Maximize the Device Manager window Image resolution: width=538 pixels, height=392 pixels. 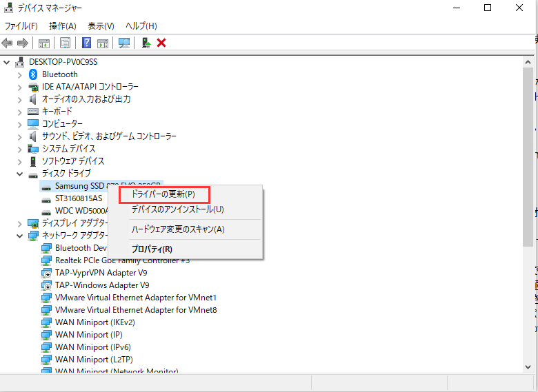tap(488, 8)
